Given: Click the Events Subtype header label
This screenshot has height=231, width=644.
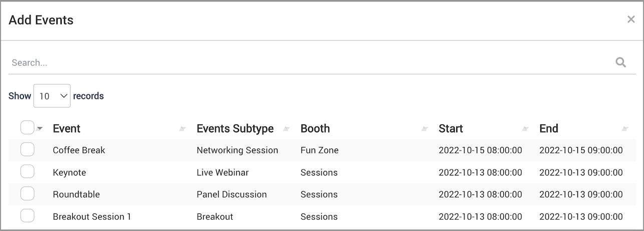Looking at the screenshot, I should [235, 128].
